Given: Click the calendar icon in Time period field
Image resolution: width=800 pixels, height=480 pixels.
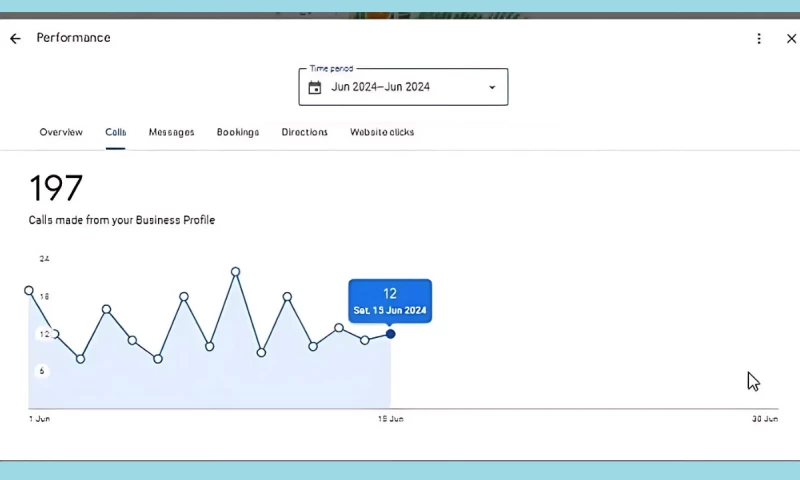Looking at the screenshot, I should point(315,88).
